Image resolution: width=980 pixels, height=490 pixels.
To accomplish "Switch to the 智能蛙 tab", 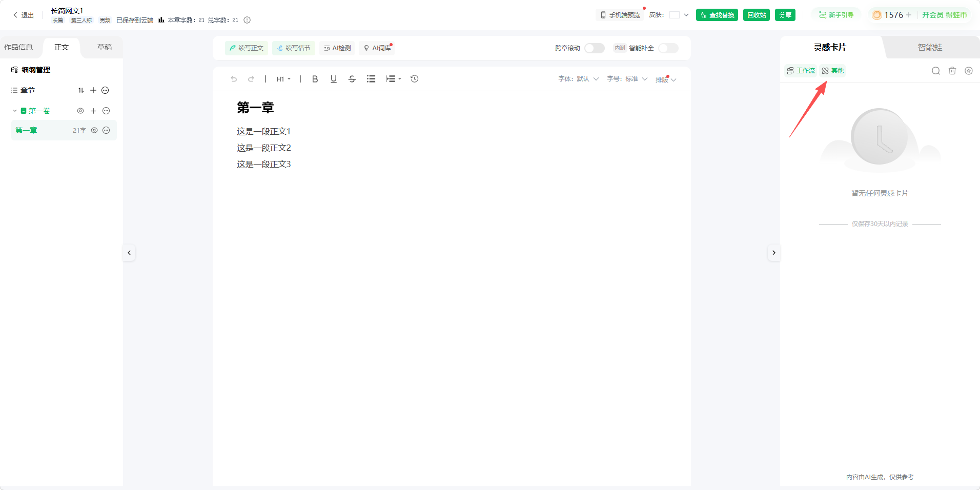I will pyautogui.click(x=930, y=47).
